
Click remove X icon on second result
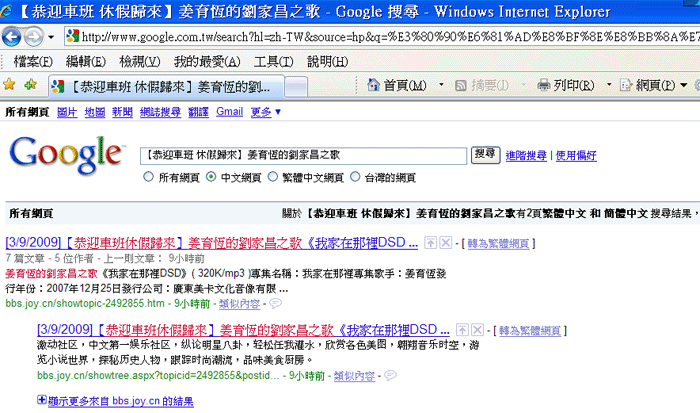coord(477,330)
